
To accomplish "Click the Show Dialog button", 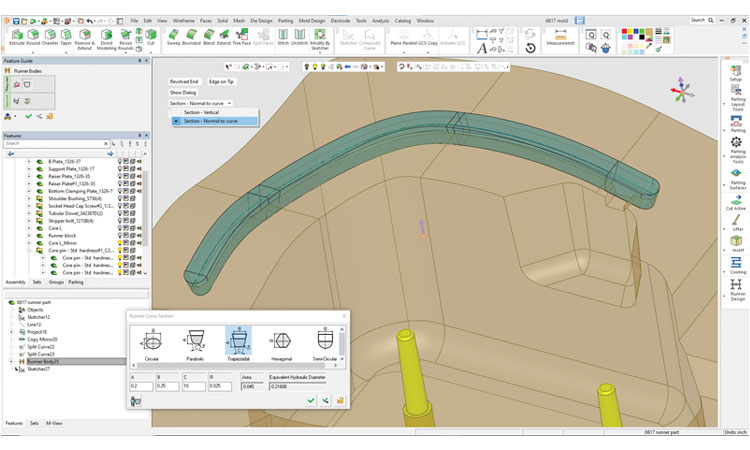I will point(183,93).
